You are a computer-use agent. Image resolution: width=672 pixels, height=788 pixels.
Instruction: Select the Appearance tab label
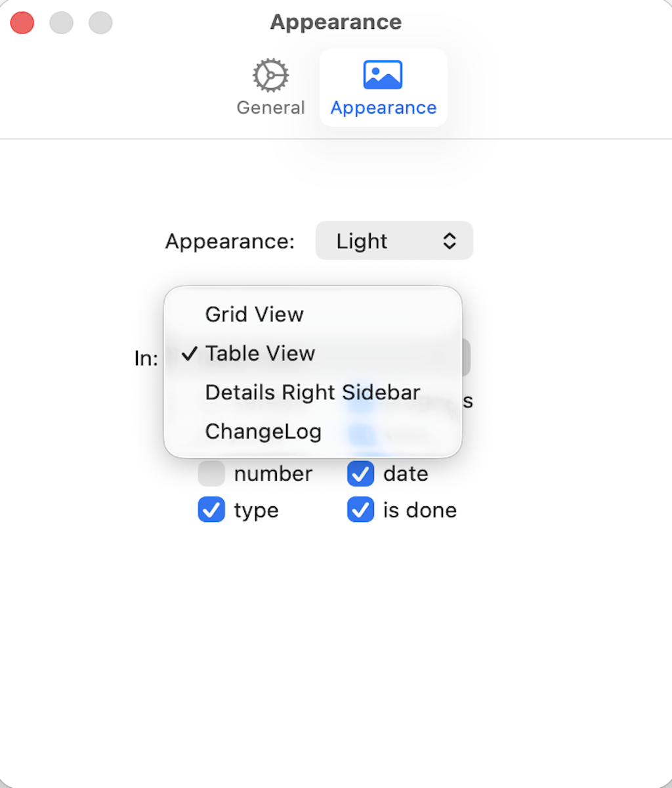click(x=383, y=107)
